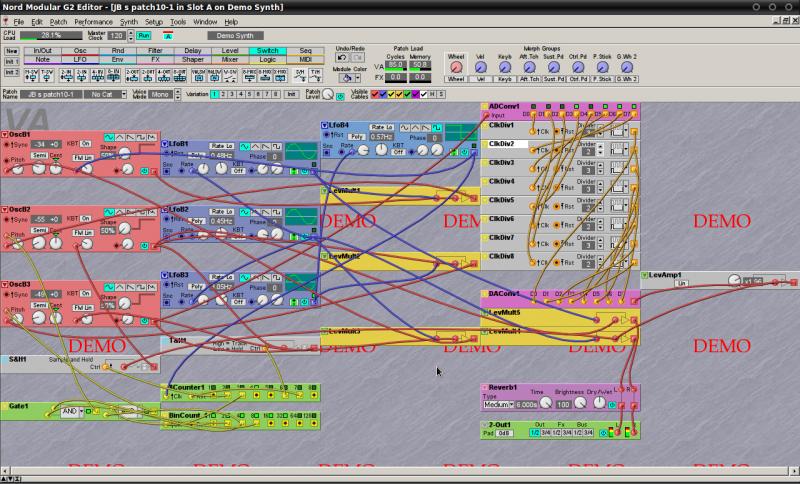This screenshot has width=800, height=484.
Task: Click the Demo Synth button
Action: tap(235, 36)
